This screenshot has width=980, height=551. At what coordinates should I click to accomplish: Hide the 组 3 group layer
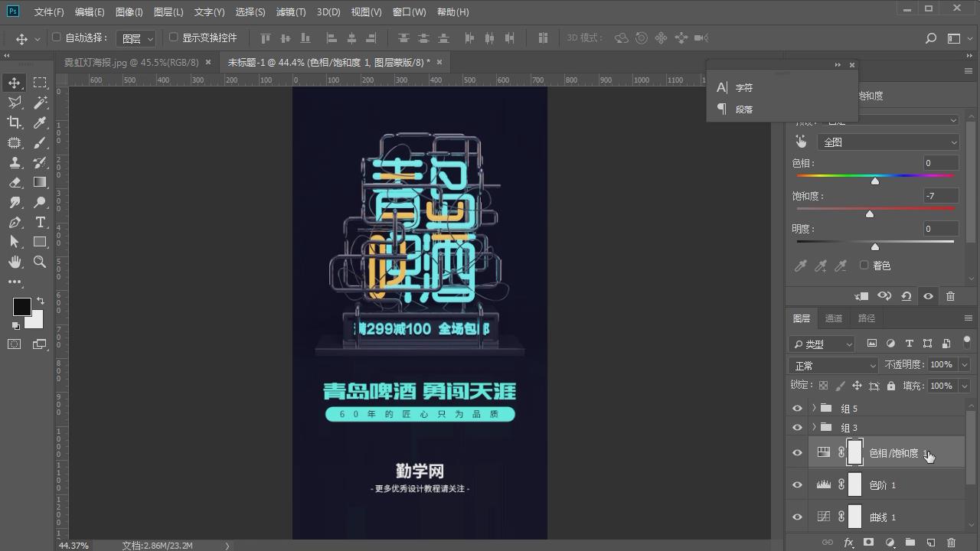click(x=797, y=428)
